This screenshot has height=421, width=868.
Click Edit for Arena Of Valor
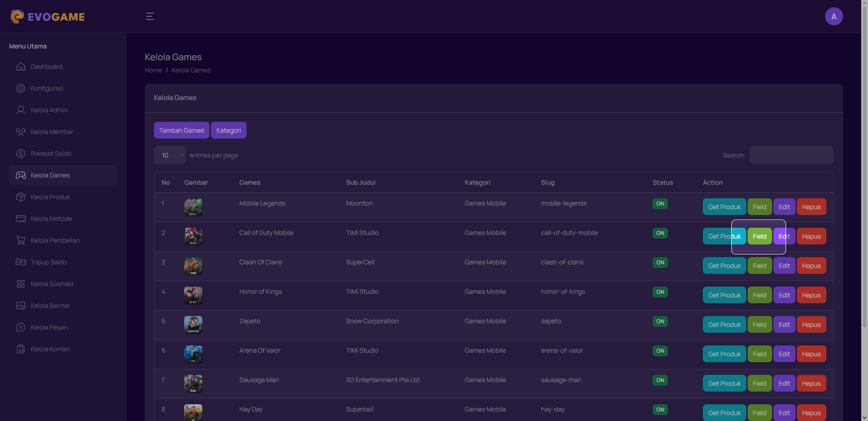click(x=784, y=354)
